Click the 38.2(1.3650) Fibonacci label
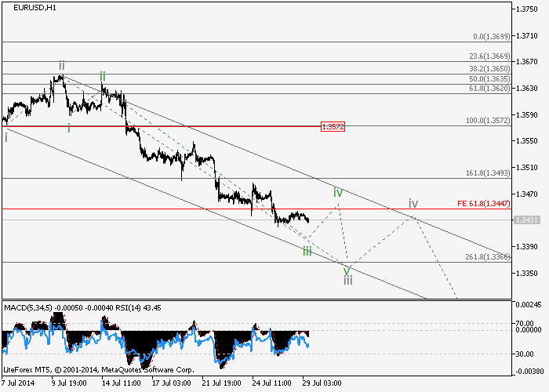 [x=490, y=68]
